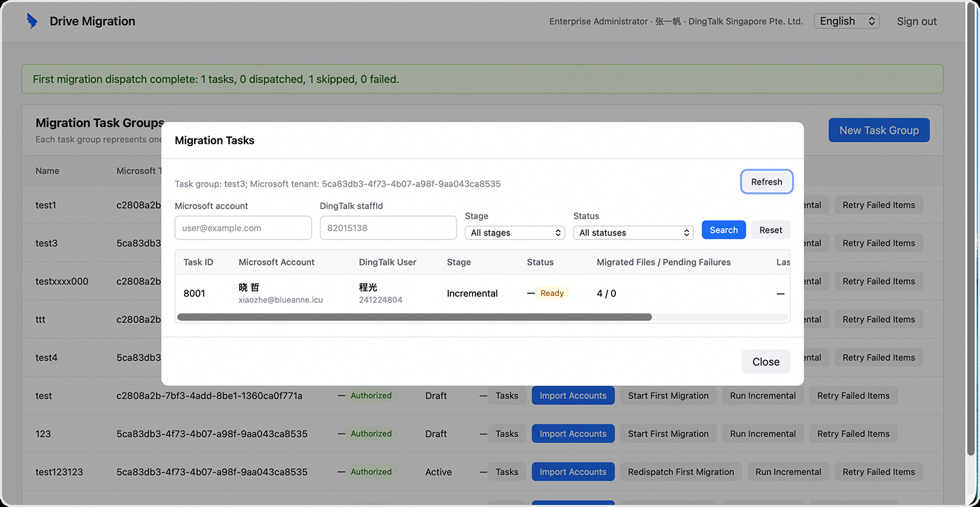Select Task ID 8001 cell

[194, 293]
